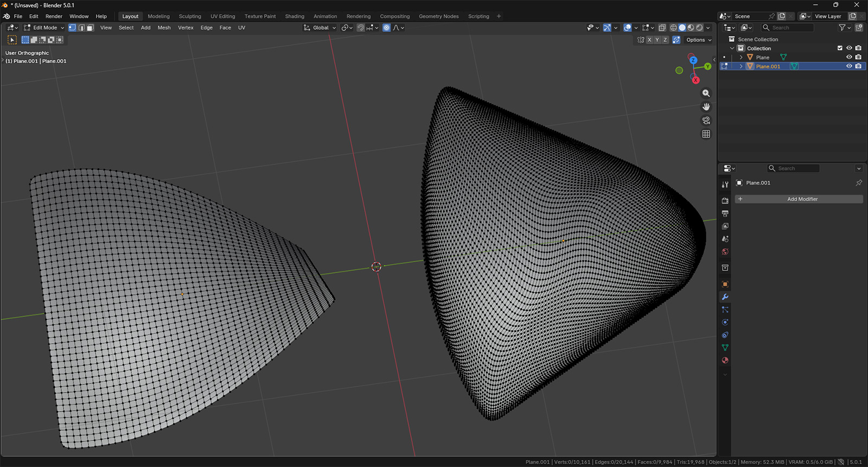Click the outliner search field
This screenshot has height=467, width=868.
(788, 28)
